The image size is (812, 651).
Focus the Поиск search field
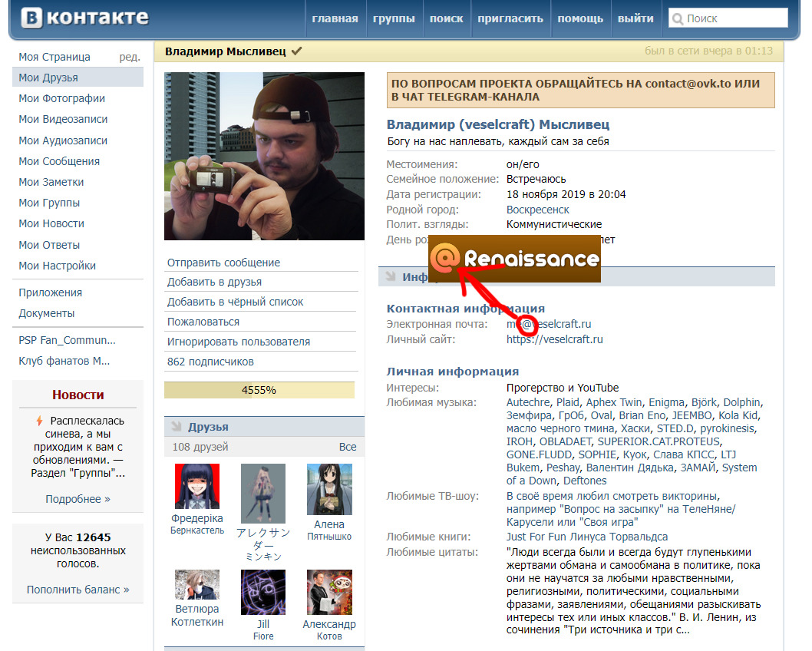(728, 18)
